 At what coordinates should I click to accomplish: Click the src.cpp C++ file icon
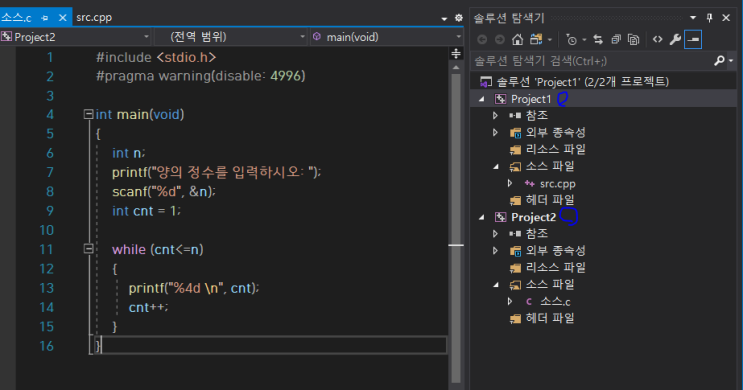pos(529,183)
